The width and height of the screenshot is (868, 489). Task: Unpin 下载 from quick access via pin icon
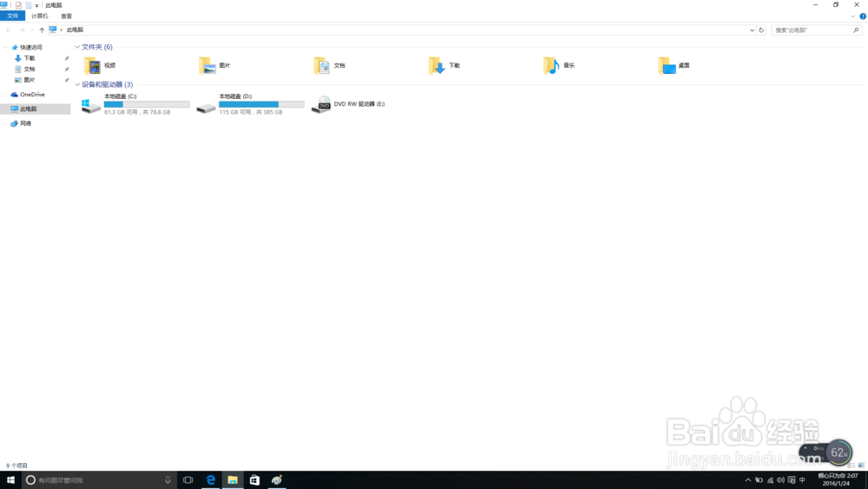[67, 58]
